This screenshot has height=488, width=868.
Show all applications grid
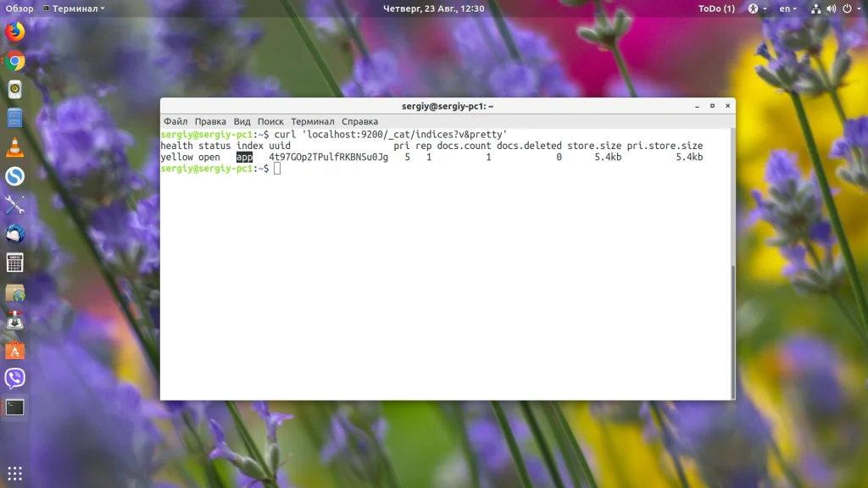[x=15, y=474]
